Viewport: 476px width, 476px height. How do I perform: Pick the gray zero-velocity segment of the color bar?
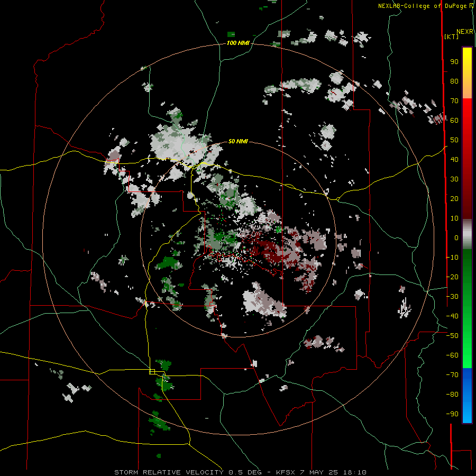pyautogui.click(x=467, y=234)
